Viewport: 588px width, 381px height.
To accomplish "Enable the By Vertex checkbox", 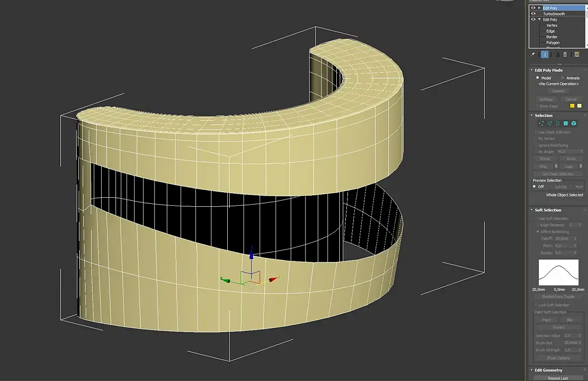I will click(x=536, y=138).
